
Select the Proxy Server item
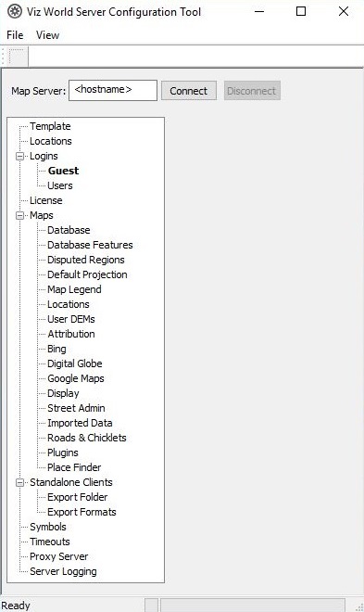(59, 556)
